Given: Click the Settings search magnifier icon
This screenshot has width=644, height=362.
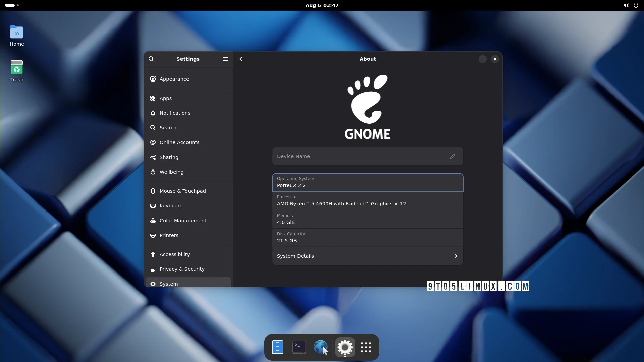Looking at the screenshot, I should point(151,59).
